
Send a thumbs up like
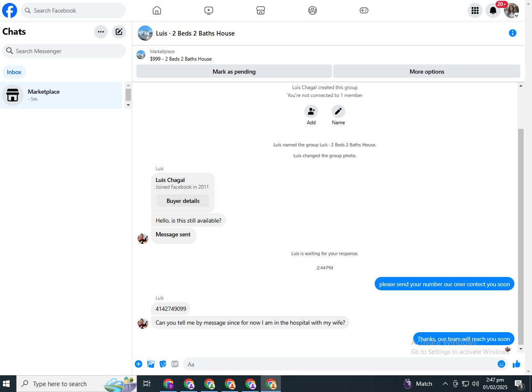coord(517,364)
